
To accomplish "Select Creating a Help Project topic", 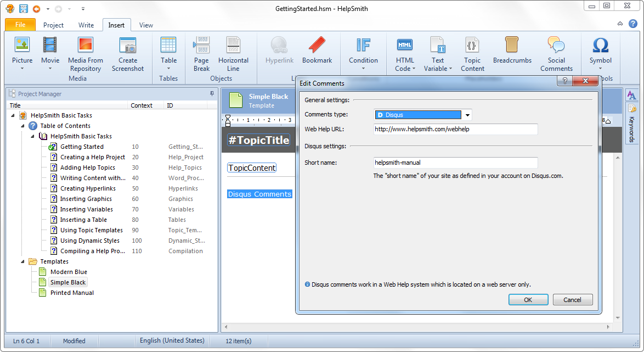I will (x=92, y=157).
